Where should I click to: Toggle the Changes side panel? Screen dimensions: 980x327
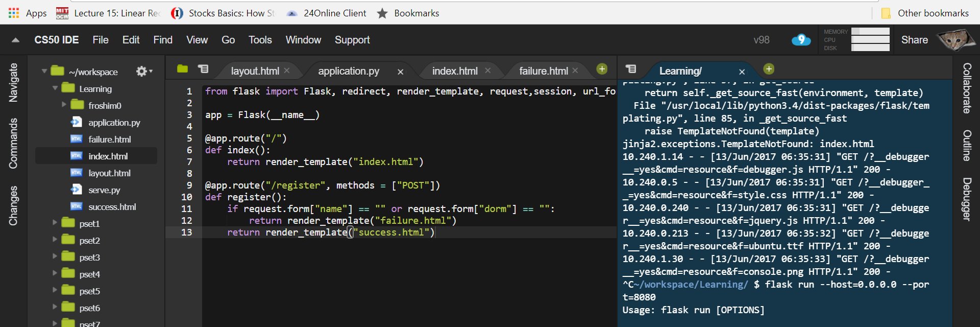tap(13, 205)
